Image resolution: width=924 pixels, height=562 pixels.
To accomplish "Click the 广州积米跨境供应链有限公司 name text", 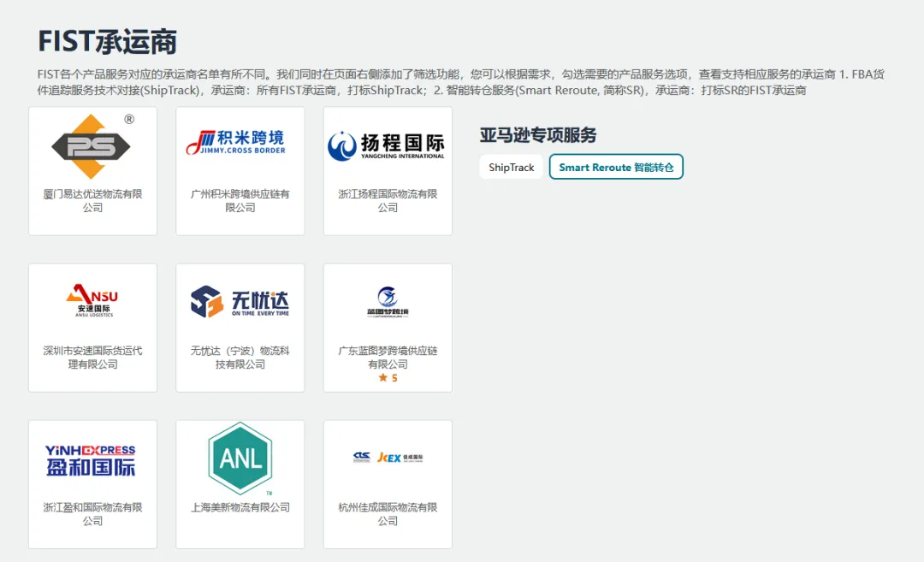I will tap(240, 202).
